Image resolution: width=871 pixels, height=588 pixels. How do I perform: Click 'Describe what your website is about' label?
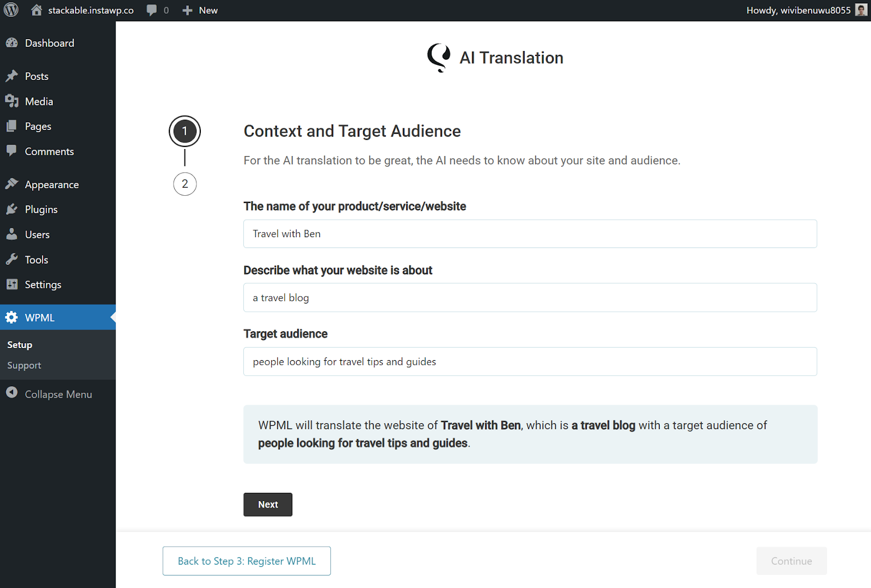click(338, 270)
